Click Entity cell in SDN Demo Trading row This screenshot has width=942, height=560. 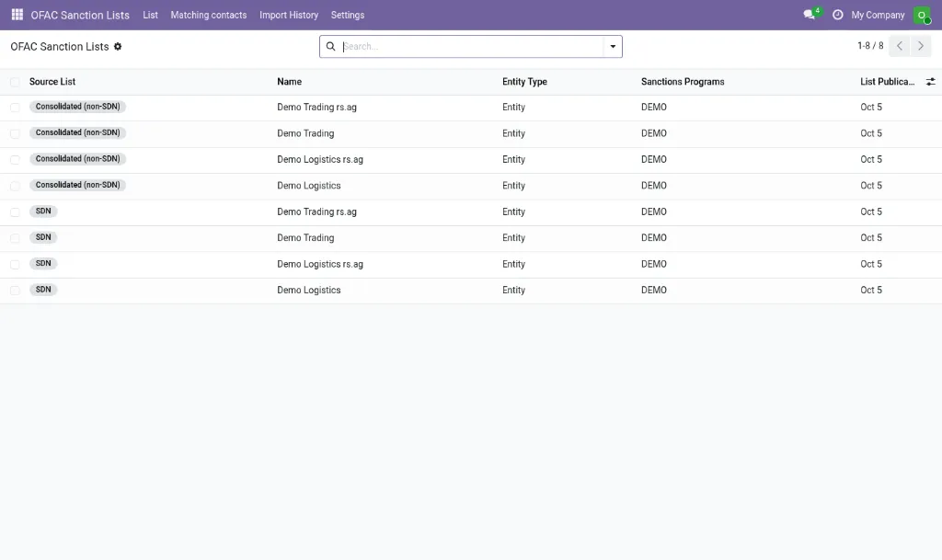point(513,237)
